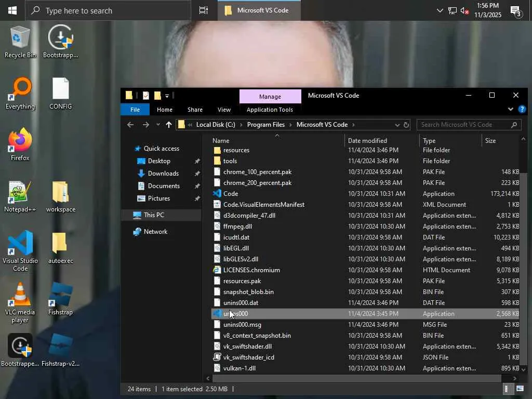532x399 pixels.
Task: Expand the chevron after Program Files in the path
Action: 290,125
